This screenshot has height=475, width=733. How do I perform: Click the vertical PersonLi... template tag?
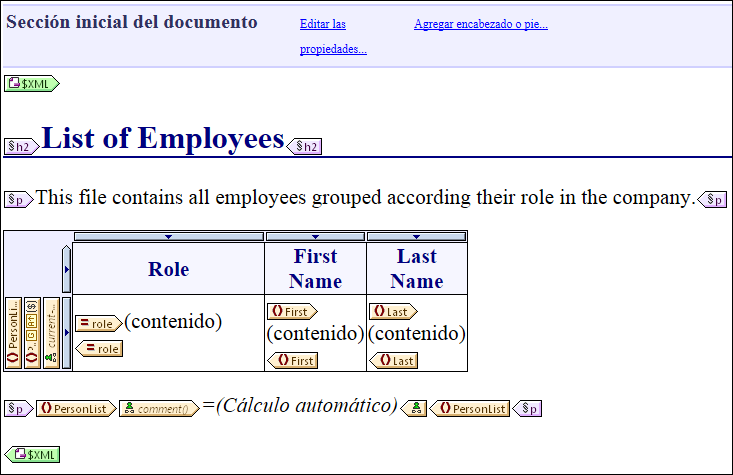tap(13, 332)
